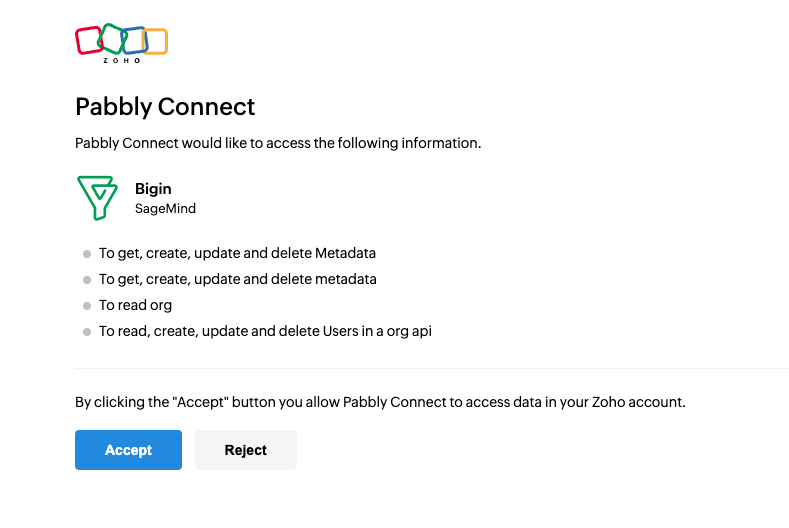Image resolution: width=789 pixels, height=528 pixels.
Task: Click the green square in Zoho logo
Action: coord(112,38)
